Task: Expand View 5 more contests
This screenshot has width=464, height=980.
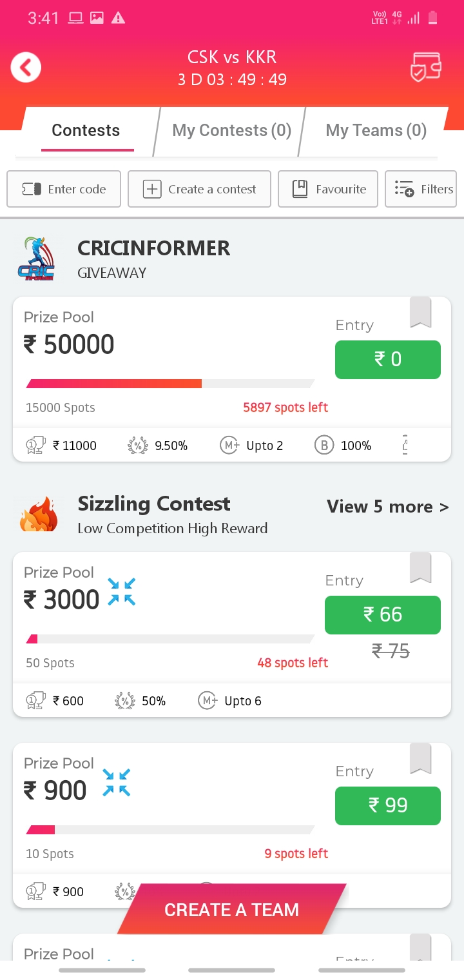Action: coord(387,507)
